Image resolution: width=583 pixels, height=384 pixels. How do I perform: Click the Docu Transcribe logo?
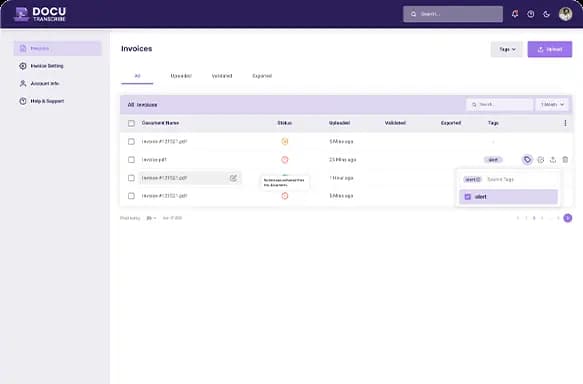40,14
